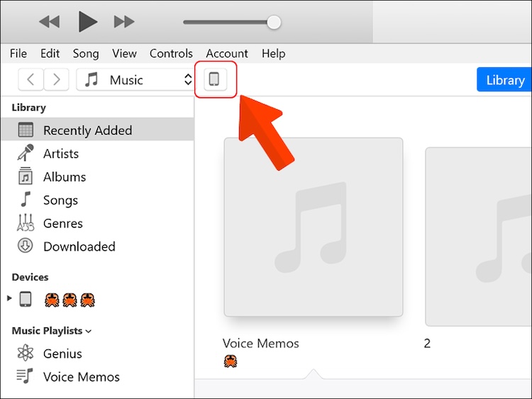Open the Music media type dropdown
Image resolution: width=532 pixels, height=399 pixels.
pos(135,79)
